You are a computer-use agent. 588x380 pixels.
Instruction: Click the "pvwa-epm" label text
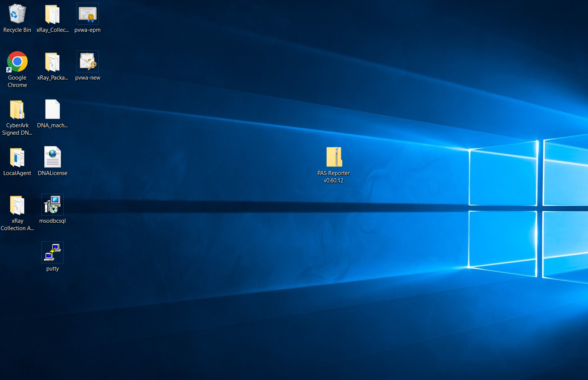[88, 30]
